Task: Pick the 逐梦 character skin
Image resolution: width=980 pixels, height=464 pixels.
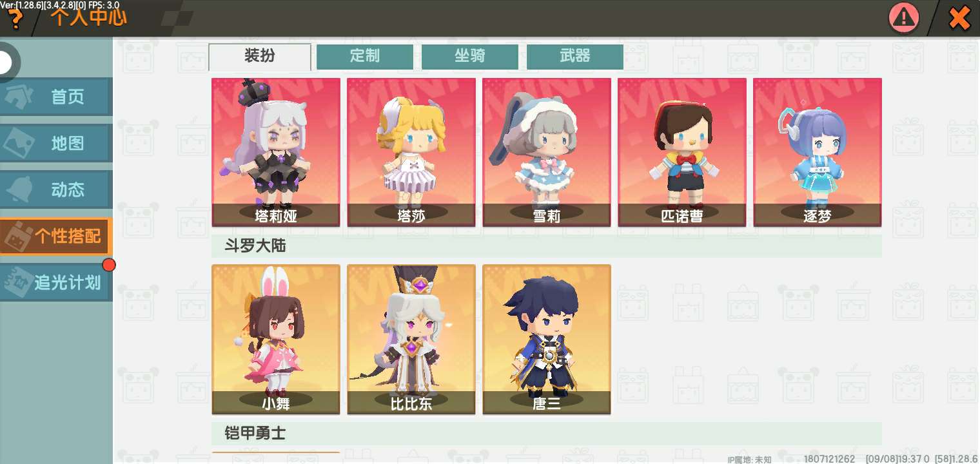Action: pyautogui.click(x=818, y=153)
